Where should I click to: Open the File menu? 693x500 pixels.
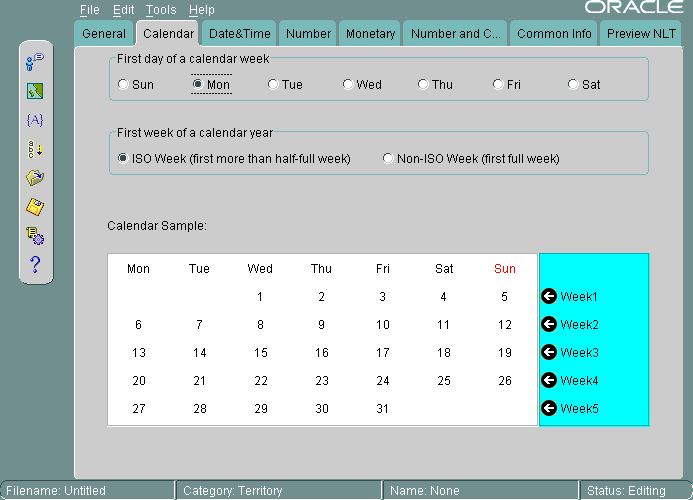click(90, 10)
